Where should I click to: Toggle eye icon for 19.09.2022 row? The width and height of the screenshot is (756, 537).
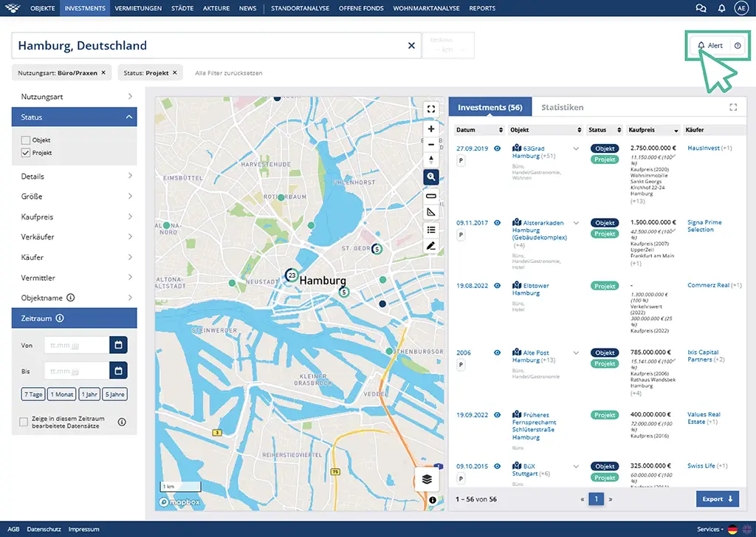pos(497,415)
